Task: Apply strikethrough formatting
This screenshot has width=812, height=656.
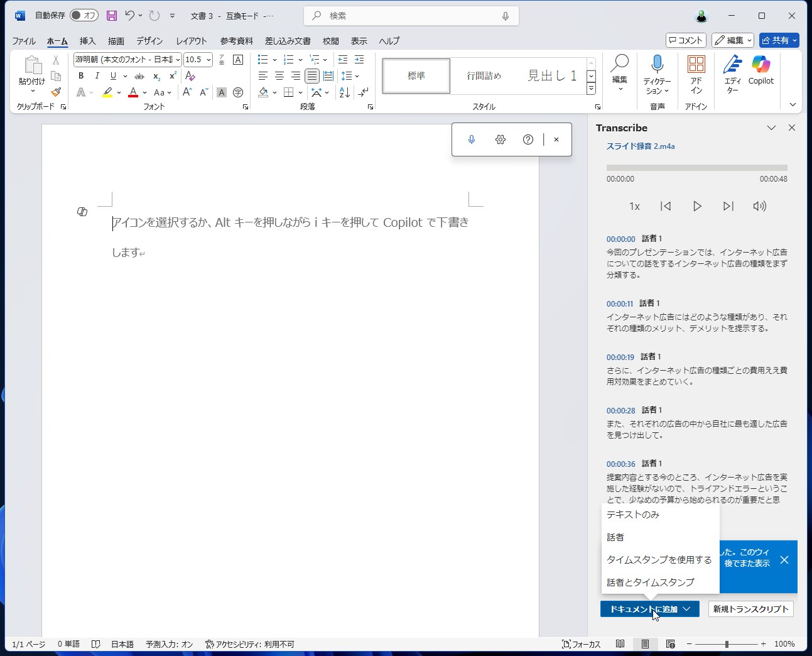Action: pyautogui.click(x=139, y=76)
